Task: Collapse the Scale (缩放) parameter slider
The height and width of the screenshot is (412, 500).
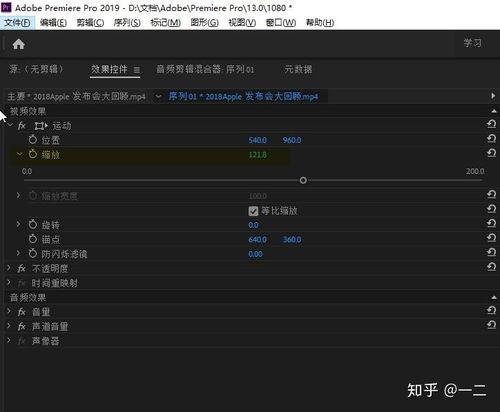Action: pyautogui.click(x=19, y=154)
